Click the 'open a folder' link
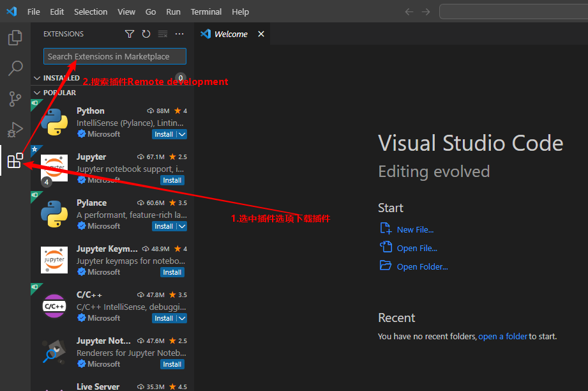 [503, 336]
